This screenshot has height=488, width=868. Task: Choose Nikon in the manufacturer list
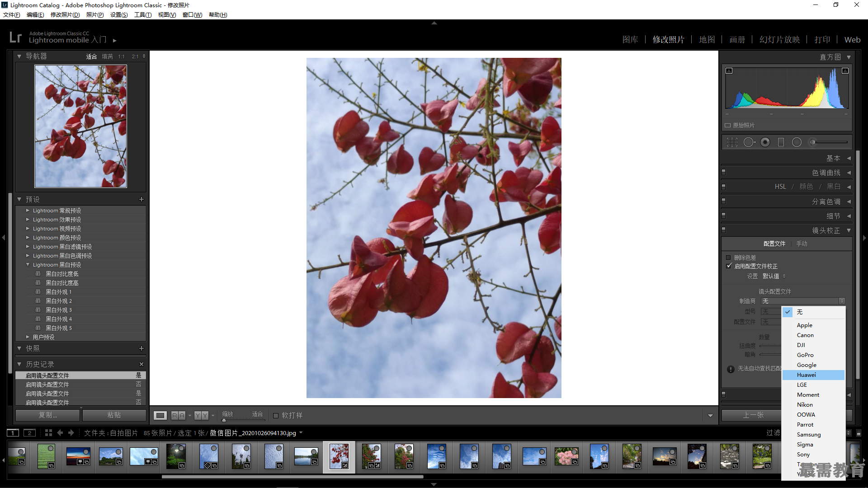(813, 405)
